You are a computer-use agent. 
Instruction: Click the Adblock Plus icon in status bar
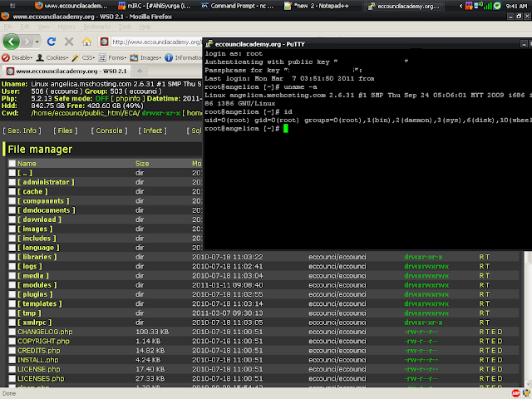point(516,393)
